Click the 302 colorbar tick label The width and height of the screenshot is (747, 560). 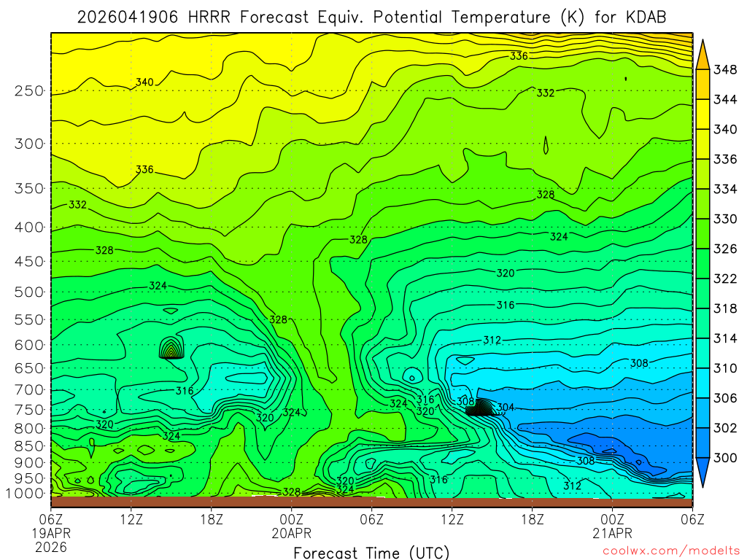(724, 428)
